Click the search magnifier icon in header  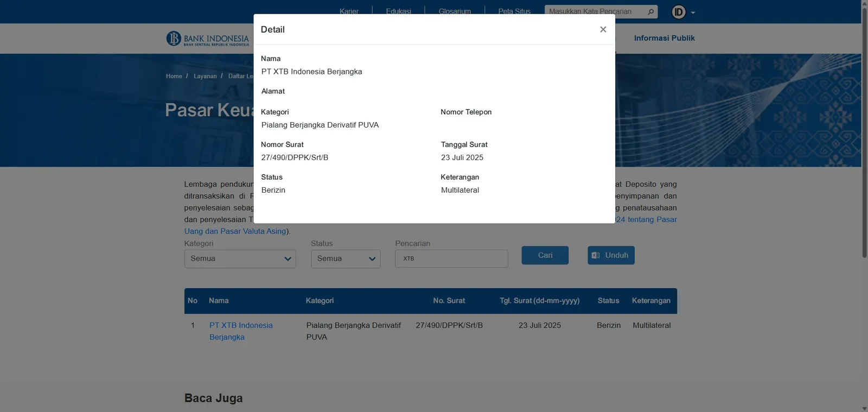point(650,11)
